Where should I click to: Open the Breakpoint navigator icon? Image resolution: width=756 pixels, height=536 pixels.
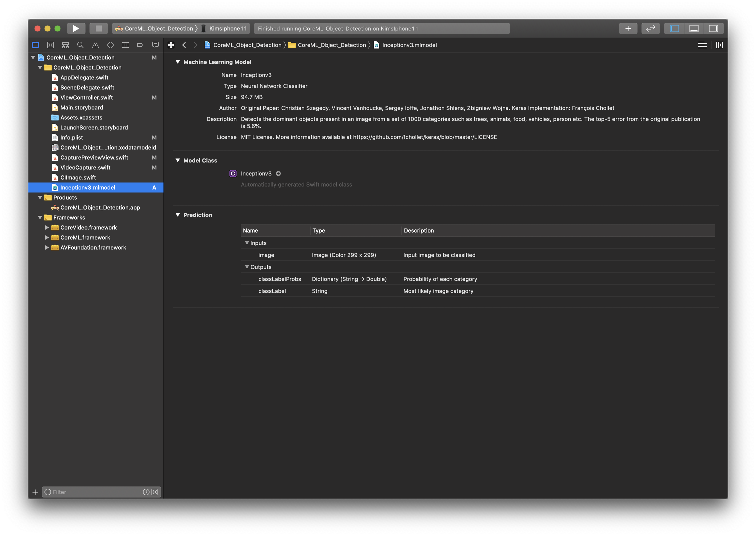(x=140, y=45)
